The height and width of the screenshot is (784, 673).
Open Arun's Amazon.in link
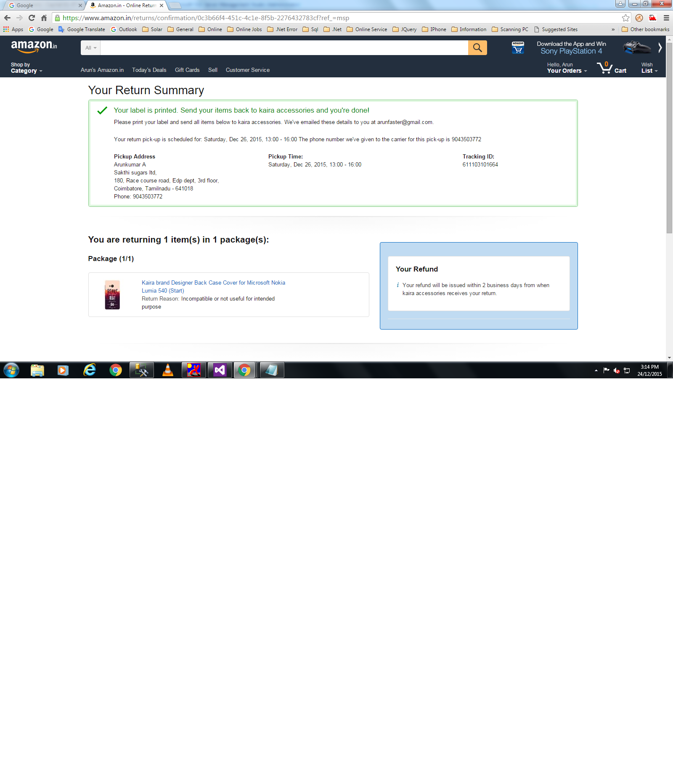102,70
